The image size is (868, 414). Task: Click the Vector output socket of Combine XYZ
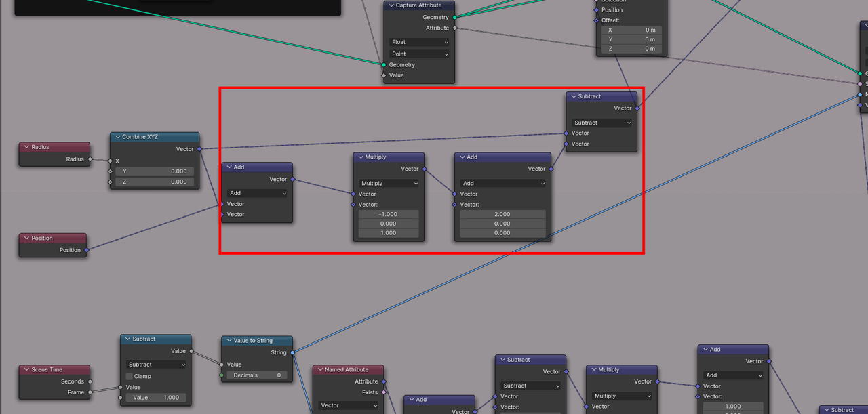point(199,149)
